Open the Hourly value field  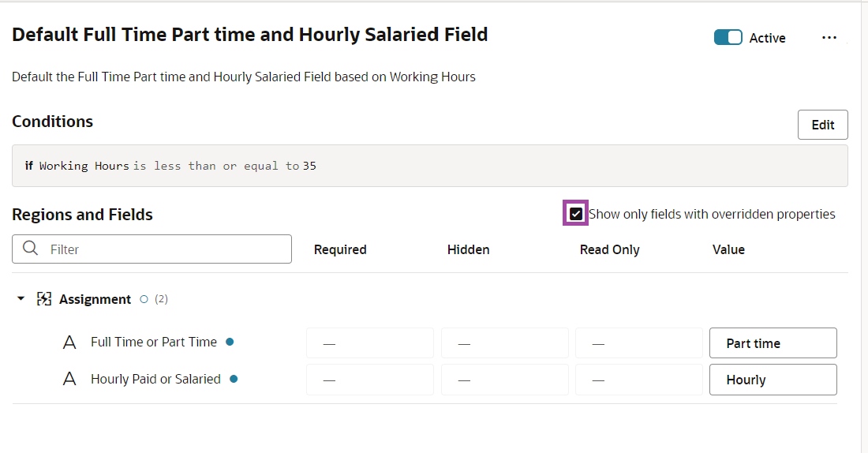pos(773,380)
